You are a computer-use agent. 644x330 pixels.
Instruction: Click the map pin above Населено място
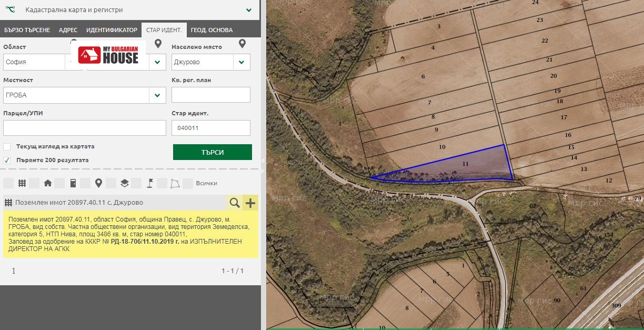[x=242, y=44]
